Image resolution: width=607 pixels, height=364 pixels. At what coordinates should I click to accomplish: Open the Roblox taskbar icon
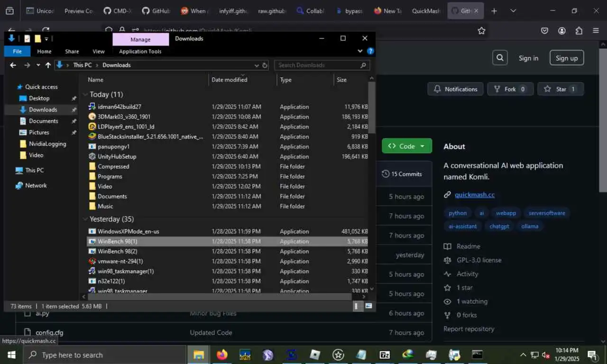[x=315, y=355]
